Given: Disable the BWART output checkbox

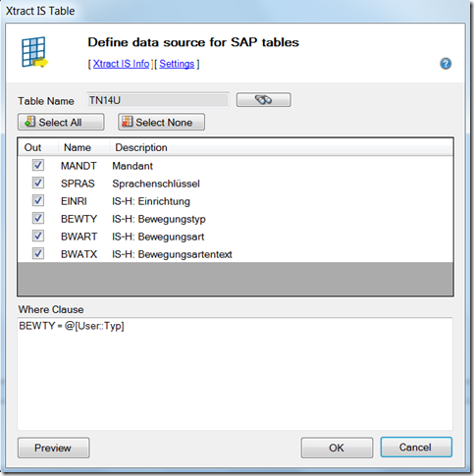Looking at the screenshot, I should pos(38,236).
